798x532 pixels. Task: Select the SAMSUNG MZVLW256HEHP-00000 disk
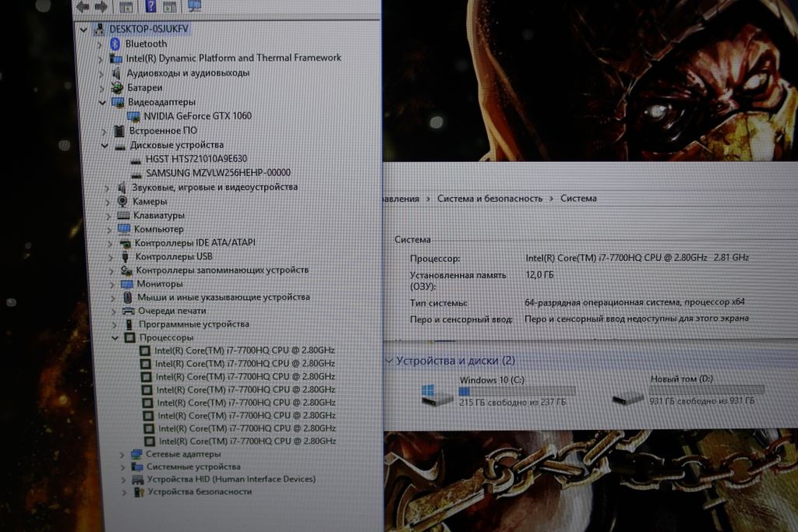pyautogui.click(x=218, y=173)
